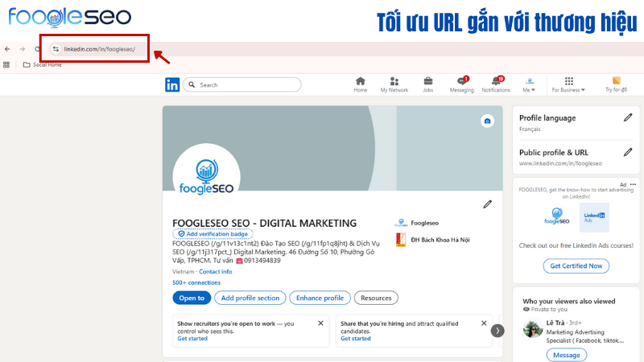Open the ad options three-dot menu

(633, 185)
